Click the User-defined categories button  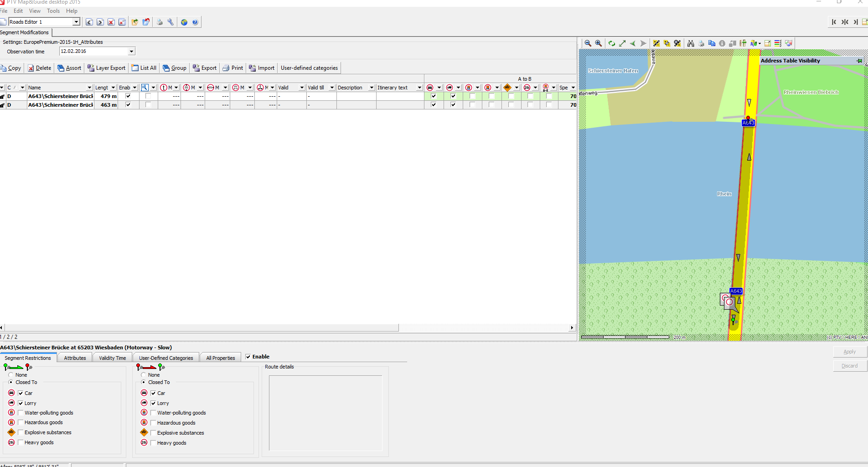tap(309, 68)
